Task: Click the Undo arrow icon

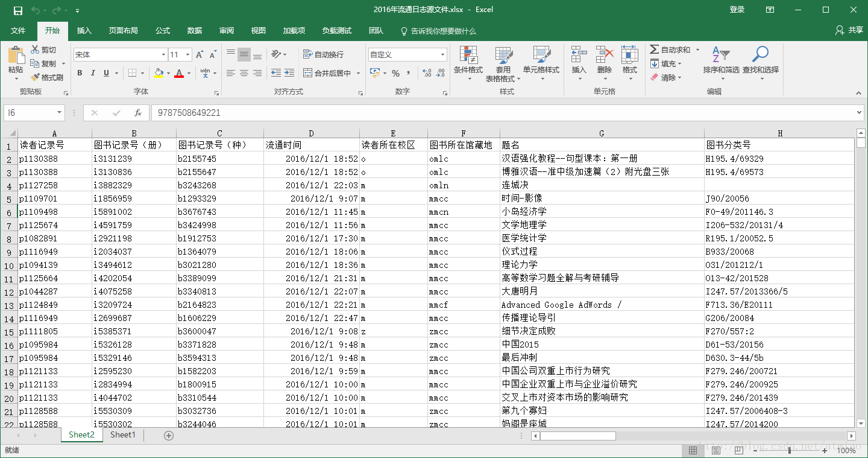Action: click(35, 10)
